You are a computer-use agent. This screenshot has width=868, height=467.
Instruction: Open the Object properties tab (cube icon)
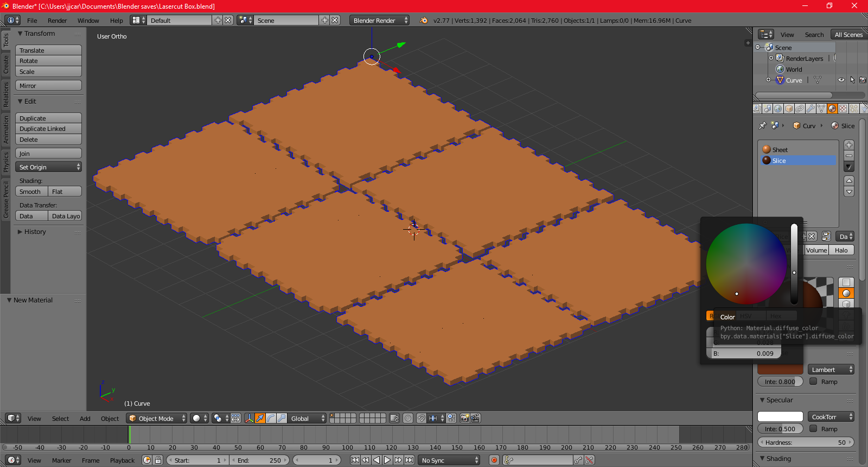point(789,109)
